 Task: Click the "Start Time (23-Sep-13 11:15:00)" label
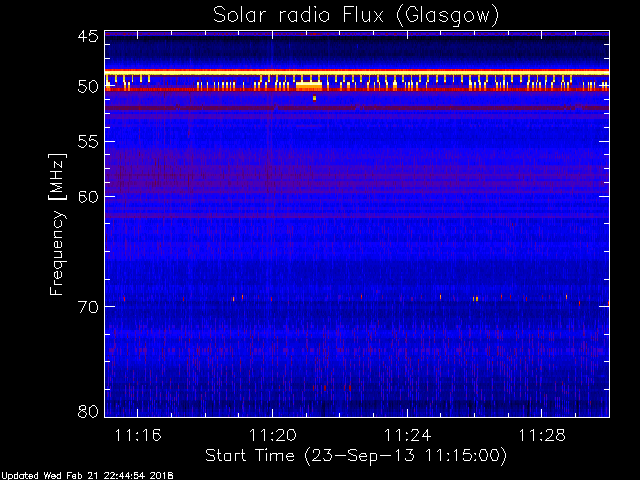(356, 455)
